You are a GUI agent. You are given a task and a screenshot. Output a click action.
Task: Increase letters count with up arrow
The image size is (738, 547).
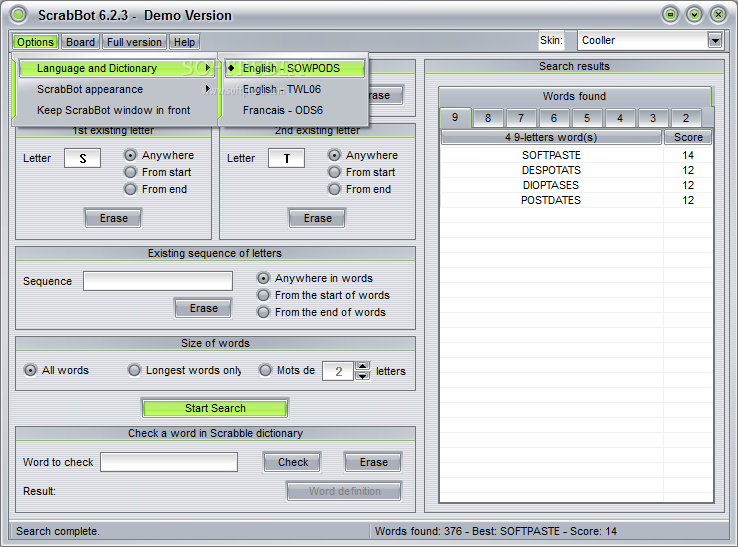point(362,366)
